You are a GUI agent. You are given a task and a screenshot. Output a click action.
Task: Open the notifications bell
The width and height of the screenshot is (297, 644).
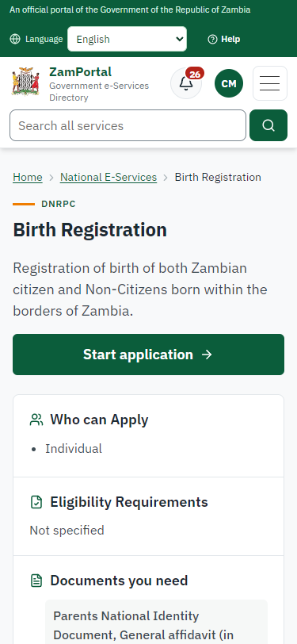tap(186, 83)
